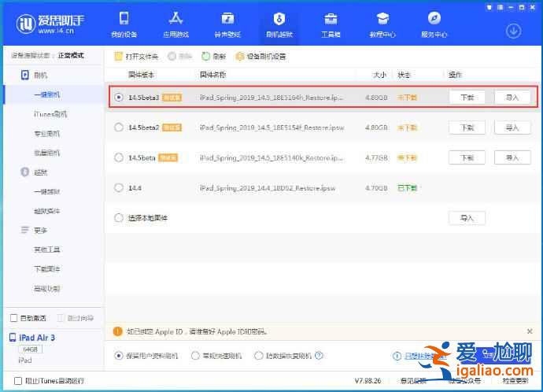Open 刷机越狱 (Flash & Jailbreak) tab
The image size is (543, 392).
[x=279, y=25]
